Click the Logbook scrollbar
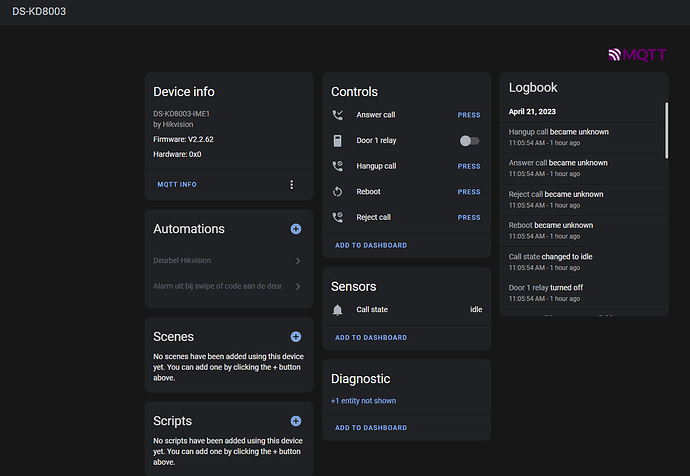This screenshot has width=690, height=476. tap(666, 130)
